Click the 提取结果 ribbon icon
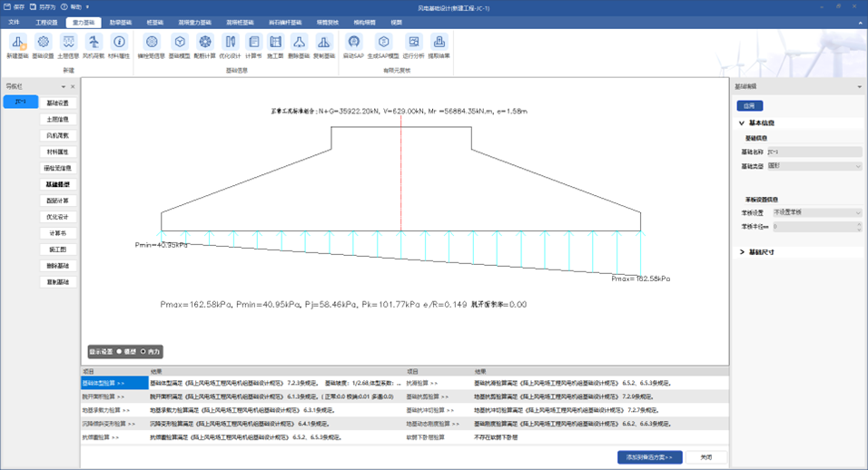 pos(439,45)
